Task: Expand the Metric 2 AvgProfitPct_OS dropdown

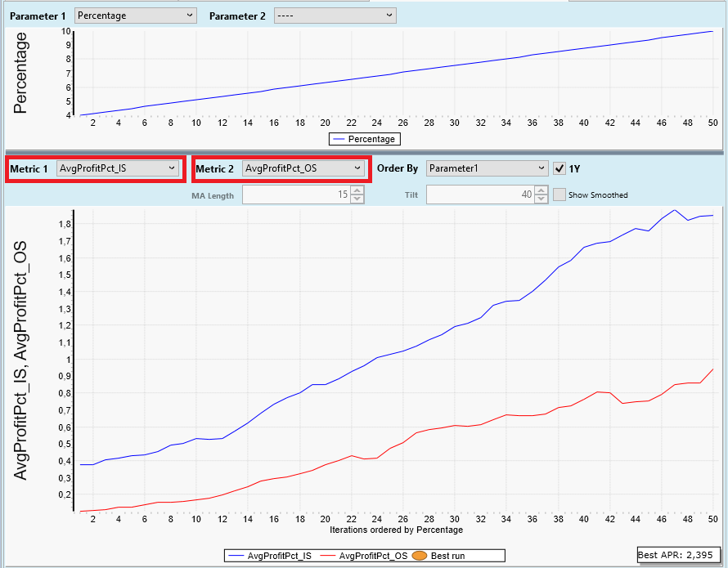Action: click(x=303, y=168)
